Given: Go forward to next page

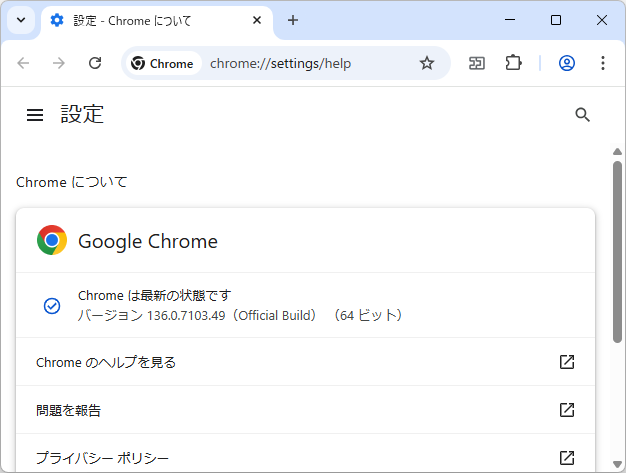Looking at the screenshot, I should click(59, 63).
